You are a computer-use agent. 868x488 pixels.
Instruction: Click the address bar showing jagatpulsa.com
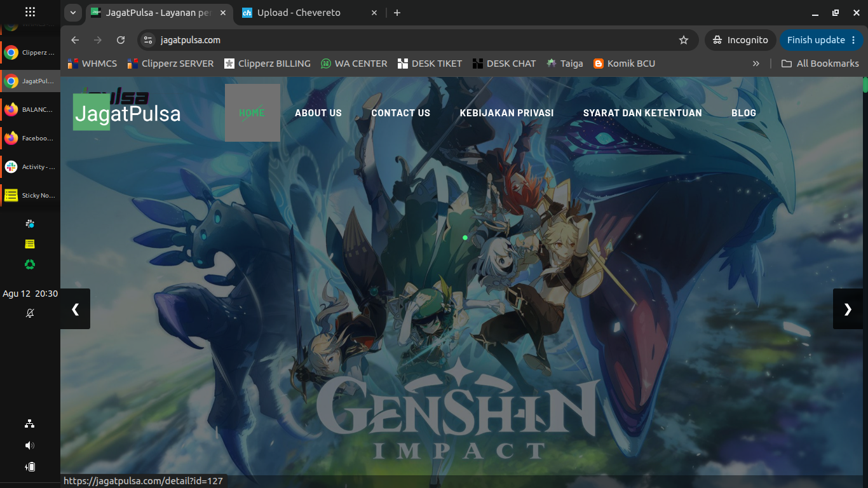[x=418, y=40]
